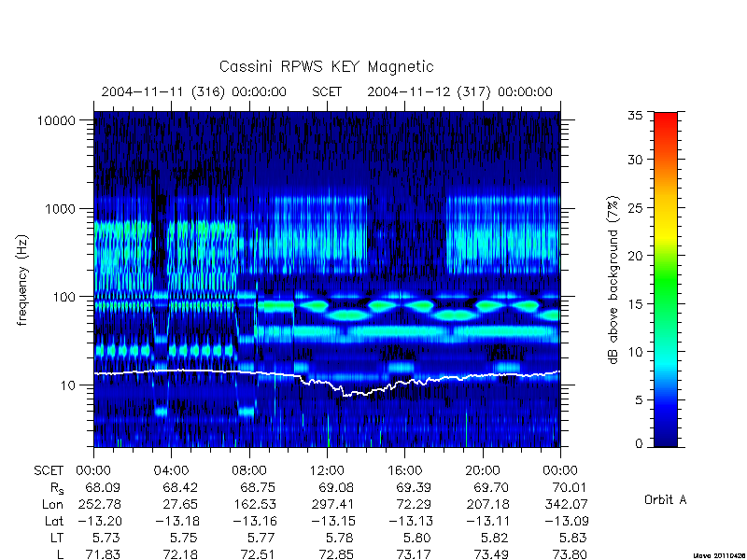Image resolution: width=747 pixels, height=560 pixels.
Task: Click the 35 color bar label
Action: 635,116
